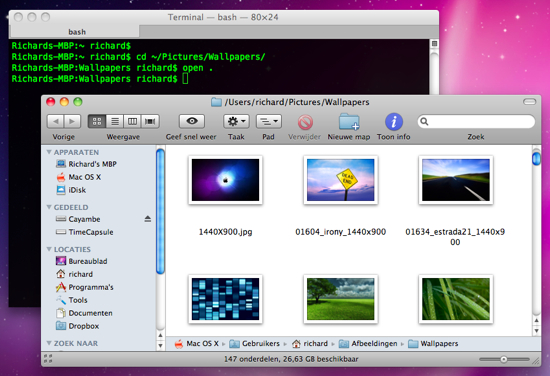550x376 pixels.
Task: Open Dropbox folder in sidebar
Action: point(78,326)
